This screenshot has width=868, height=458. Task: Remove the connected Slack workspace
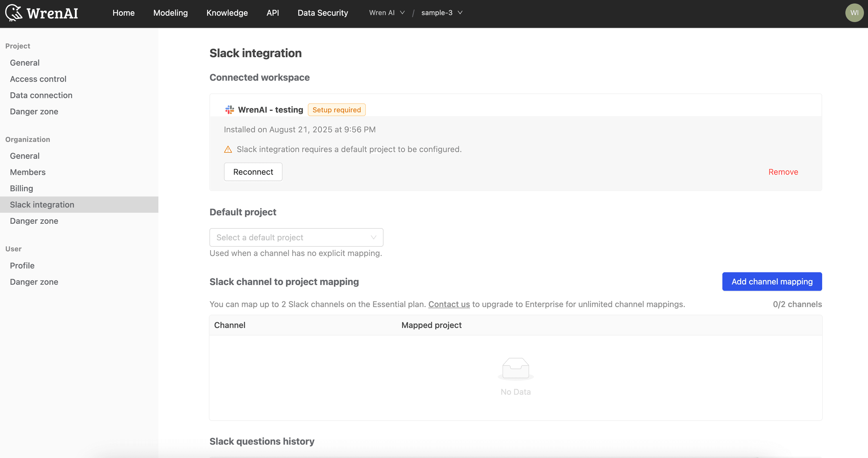(x=783, y=172)
